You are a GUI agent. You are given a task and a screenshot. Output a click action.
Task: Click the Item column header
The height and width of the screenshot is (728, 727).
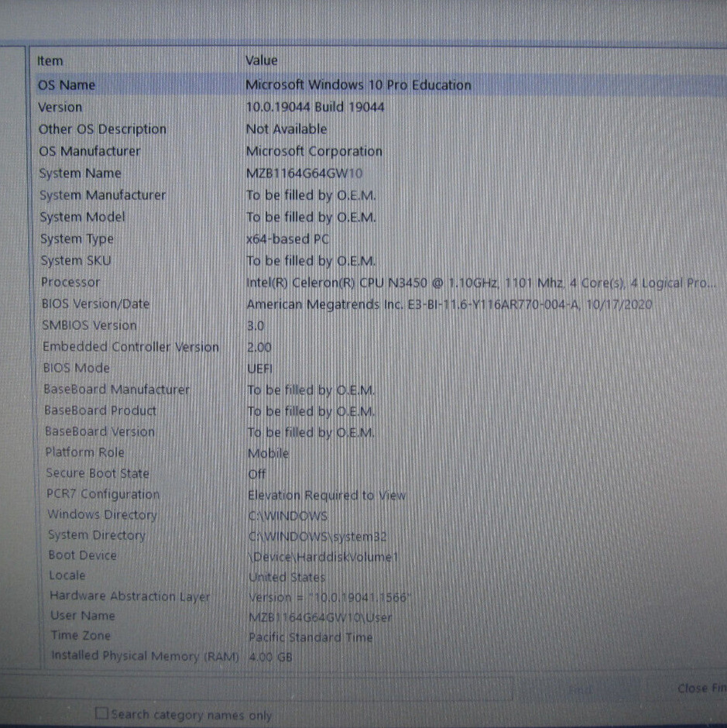50,61
